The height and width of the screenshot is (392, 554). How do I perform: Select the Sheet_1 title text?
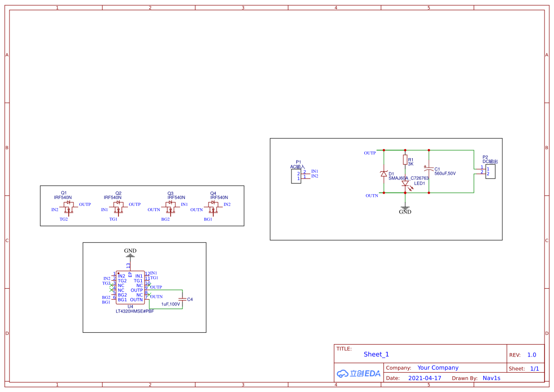(376, 354)
